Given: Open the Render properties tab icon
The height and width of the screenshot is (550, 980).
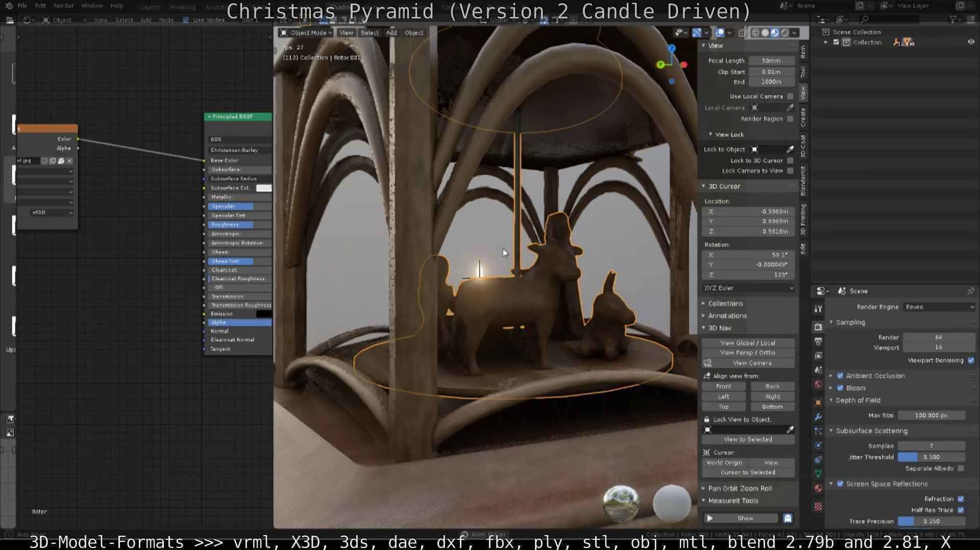Looking at the screenshot, I should [x=818, y=327].
